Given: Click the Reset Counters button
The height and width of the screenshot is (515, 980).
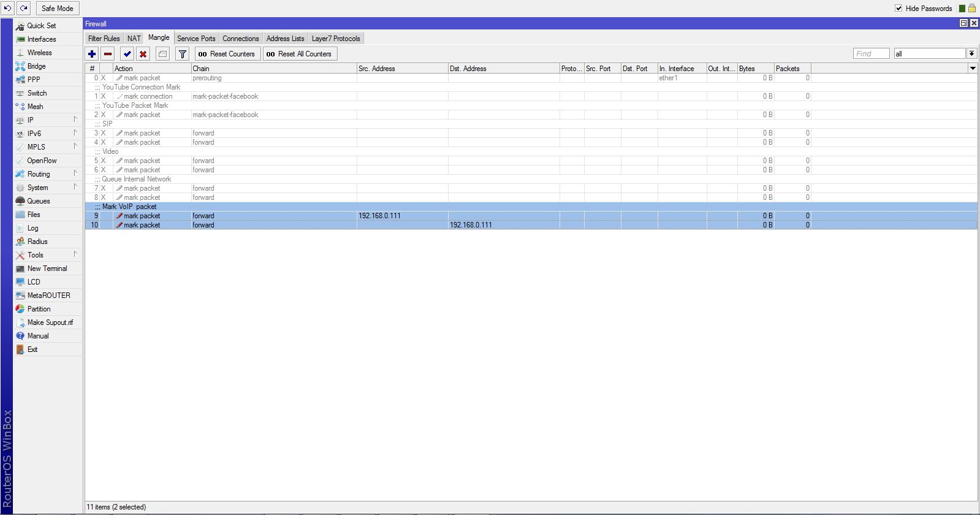Looking at the screenshot, I should 227,54.
